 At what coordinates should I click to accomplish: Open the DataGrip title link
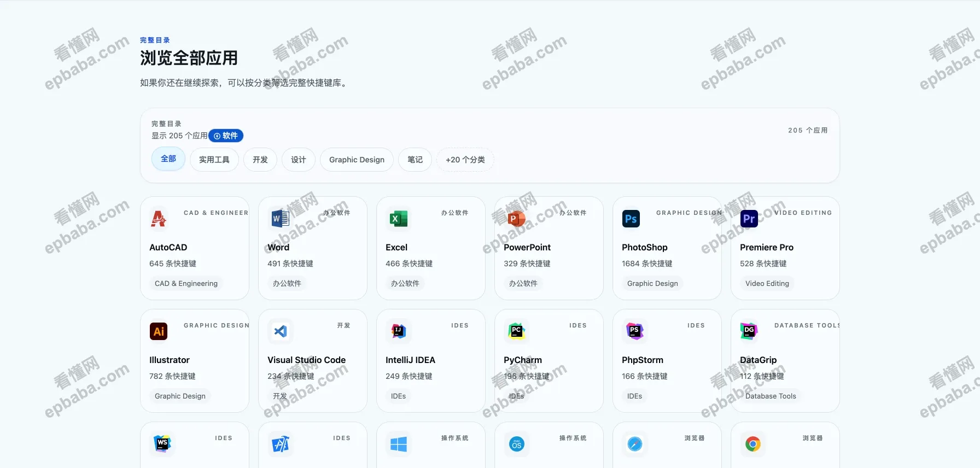point(759,360)
